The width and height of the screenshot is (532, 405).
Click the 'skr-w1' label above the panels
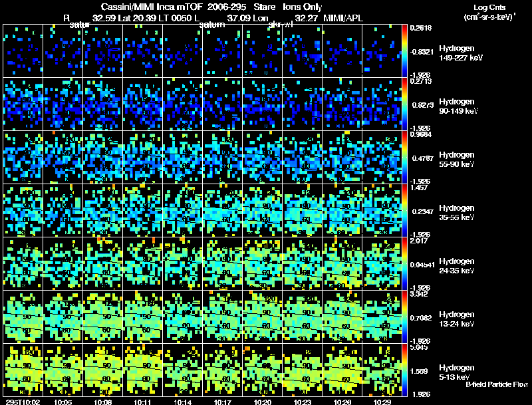pyautogui.click(x=281, y=25)
